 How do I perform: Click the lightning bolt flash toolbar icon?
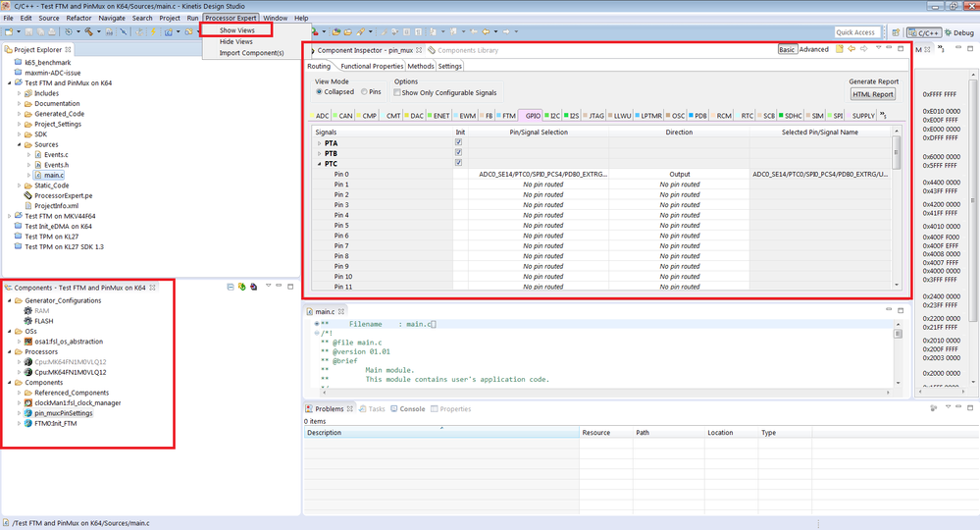[152, 31]
